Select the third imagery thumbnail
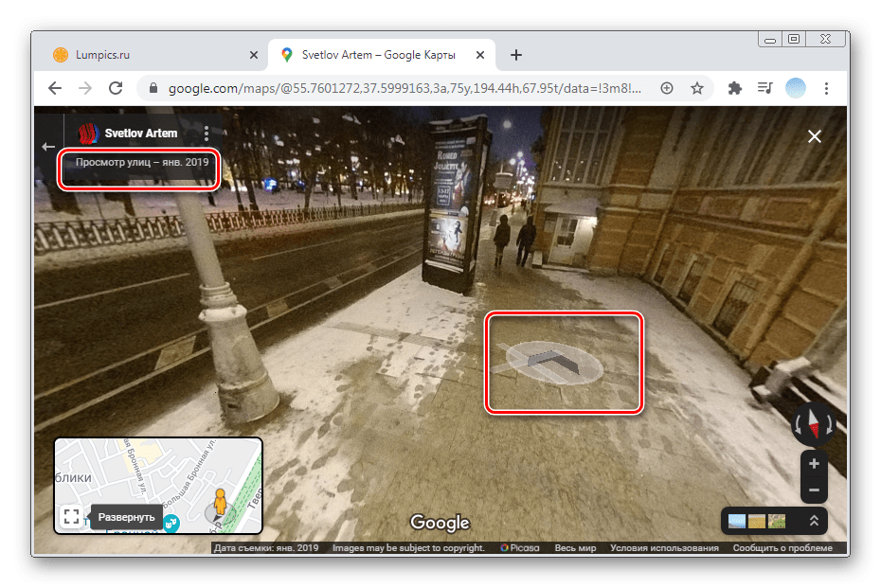Image resolution: width=881 pixels, height=588 pixels. 777,521
